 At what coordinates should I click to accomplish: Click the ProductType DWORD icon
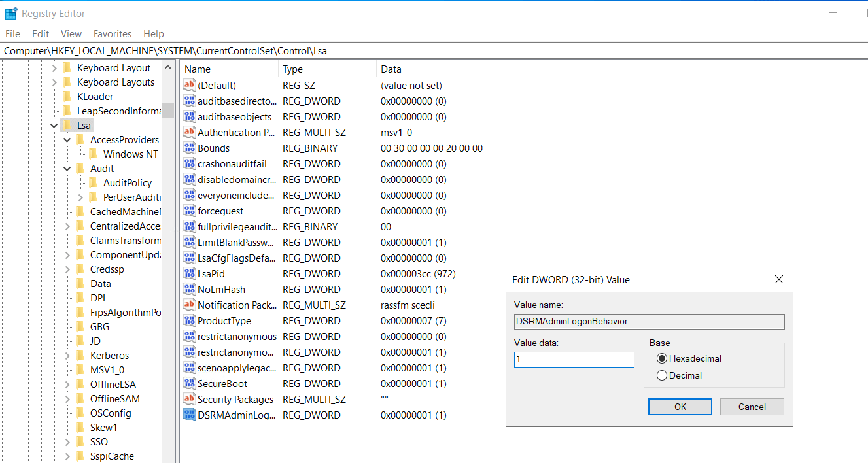[190, 320]
